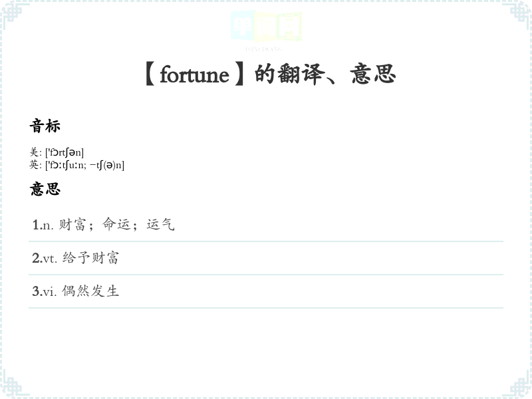Click the top-right decorative corner ornament
This screenshot has width=532, height=399.
(x=520, y=12)
